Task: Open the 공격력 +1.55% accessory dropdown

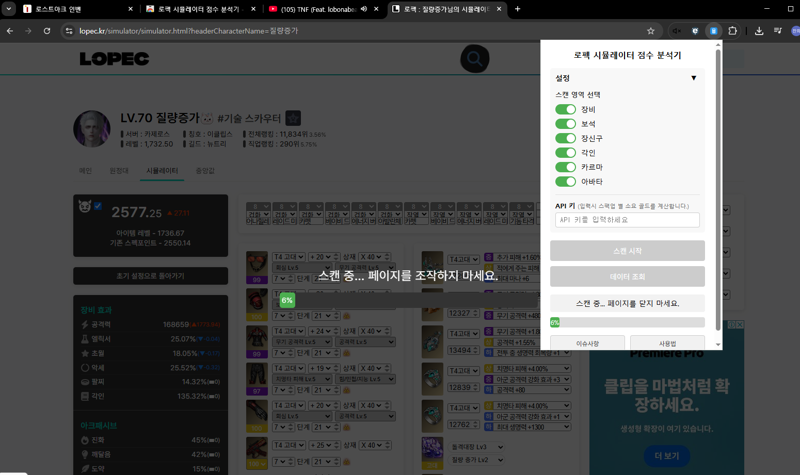Action: tap(532, 342)
